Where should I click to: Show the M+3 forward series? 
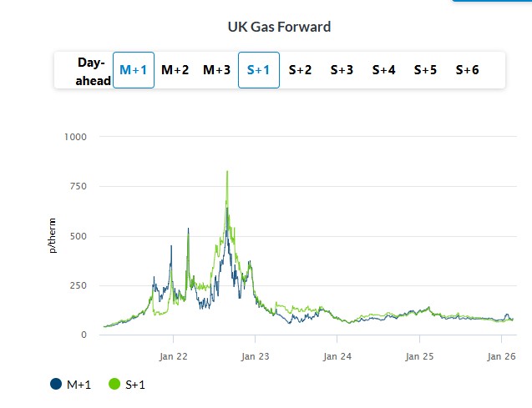(x=216, y=70)
